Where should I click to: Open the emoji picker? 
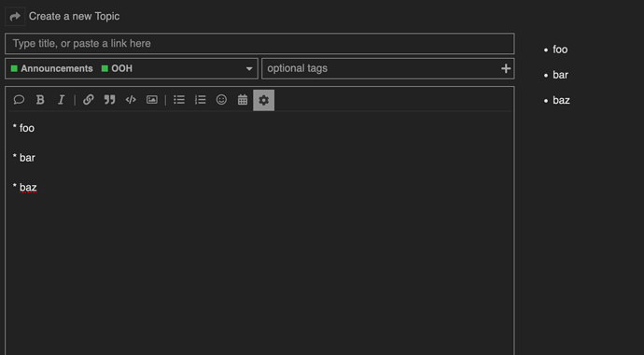click(221, 100)
